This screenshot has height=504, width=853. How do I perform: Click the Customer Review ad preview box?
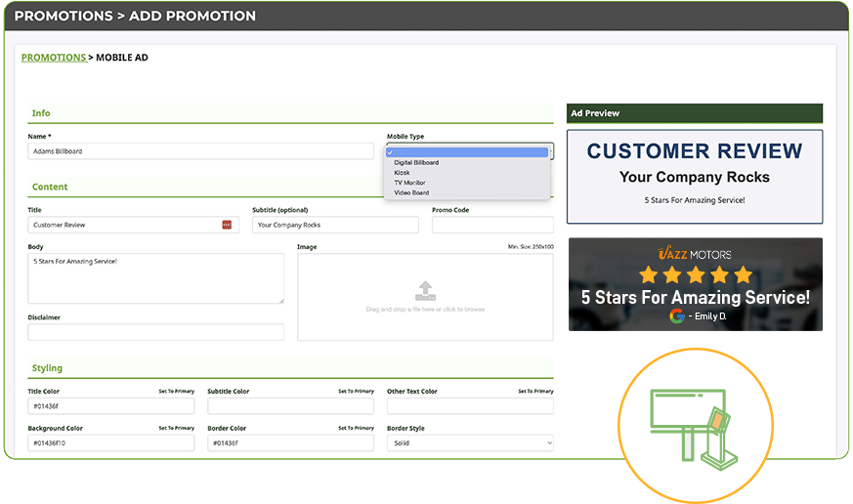[694, 177]
